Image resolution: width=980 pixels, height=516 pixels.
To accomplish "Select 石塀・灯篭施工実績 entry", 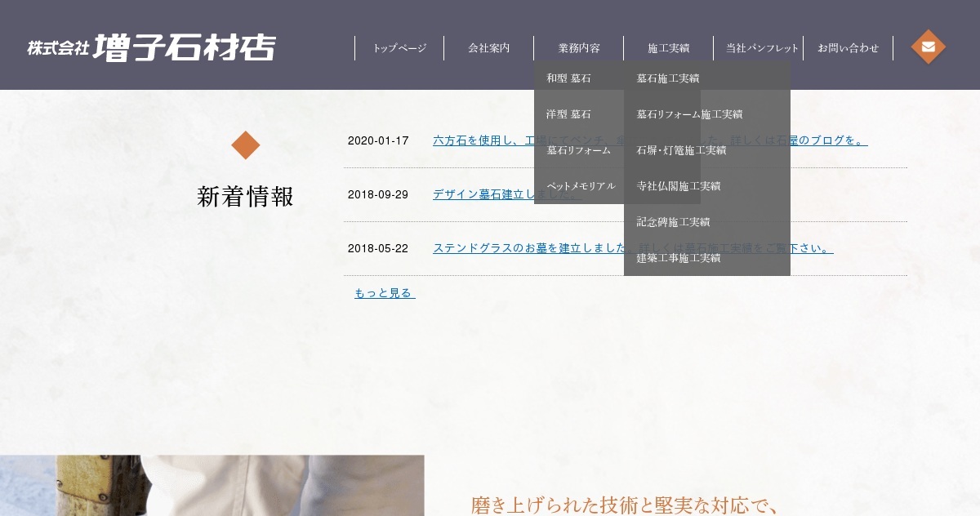I will point(707,150).
